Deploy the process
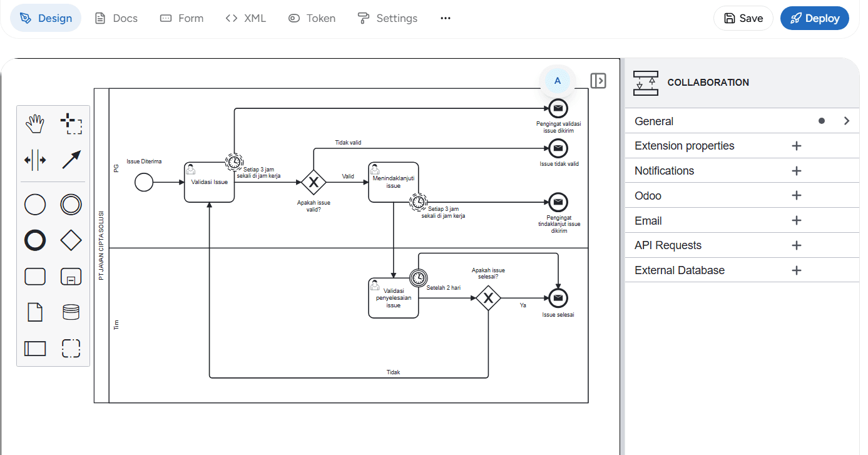Screen dimensions: 868x455 [x=815, y=18]
